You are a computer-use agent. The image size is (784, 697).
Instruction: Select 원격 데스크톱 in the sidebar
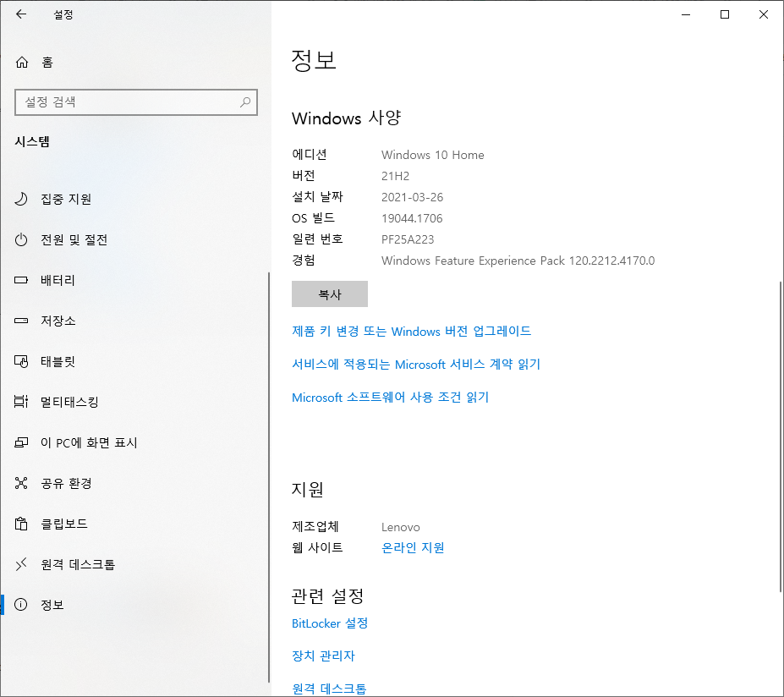[x=134, y=564]
